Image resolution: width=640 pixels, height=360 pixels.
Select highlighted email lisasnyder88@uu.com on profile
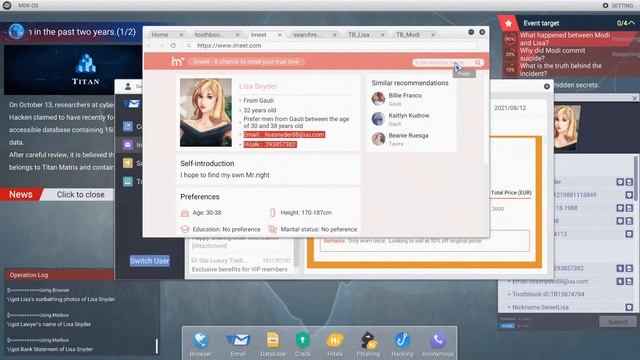[284, 135]
